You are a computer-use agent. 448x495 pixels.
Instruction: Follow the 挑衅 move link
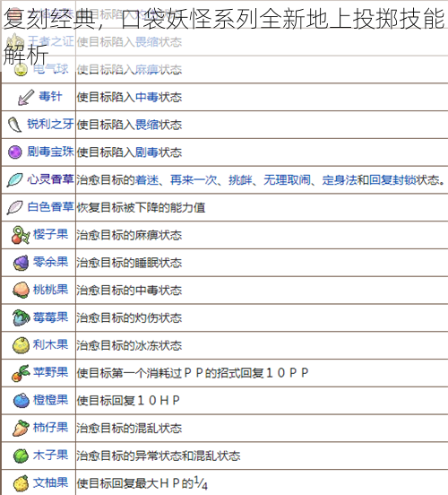pyautogui.click(x=240, y=180)
